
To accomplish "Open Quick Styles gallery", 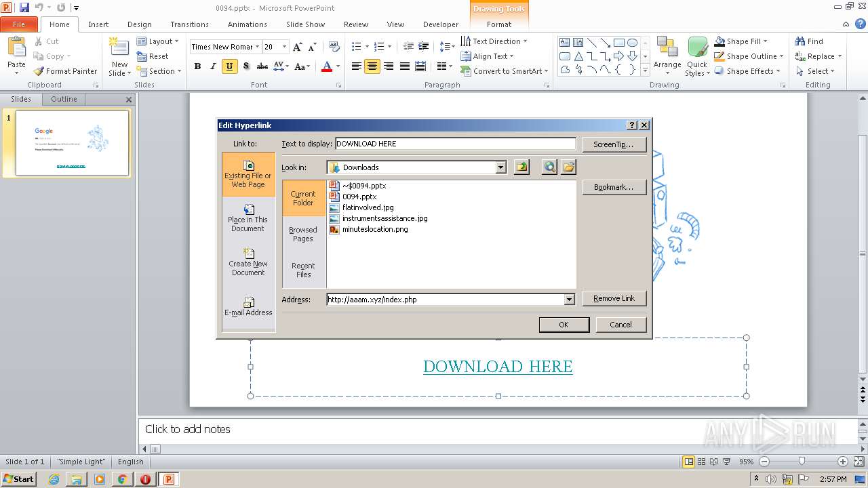I will click(x=697, y=56).
